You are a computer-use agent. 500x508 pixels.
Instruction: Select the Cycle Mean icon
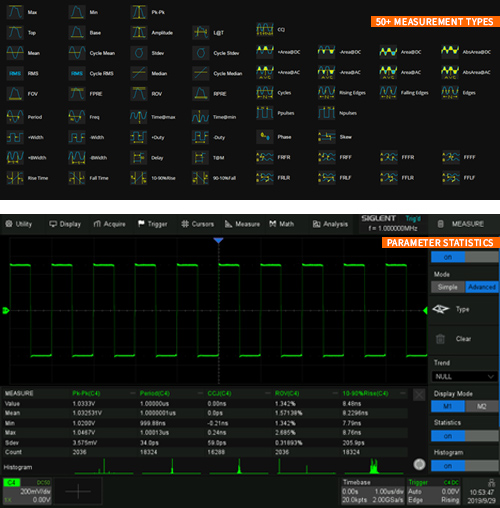(x=77, y=53)
